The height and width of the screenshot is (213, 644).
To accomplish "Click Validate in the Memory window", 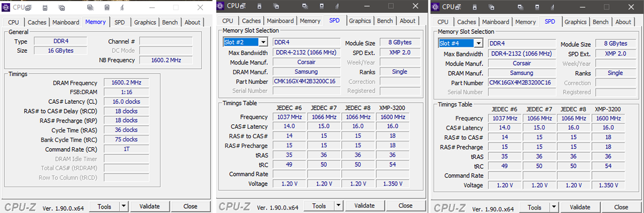I will tap(150, 206).
